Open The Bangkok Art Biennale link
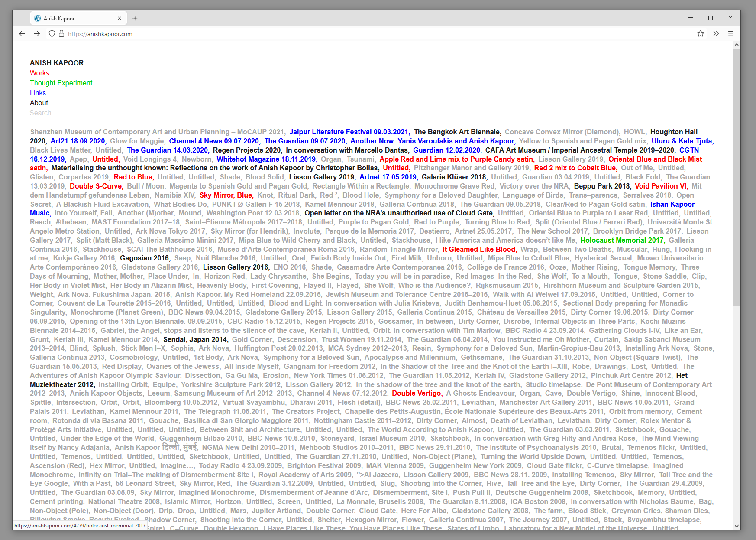Screen dimensions: 756x540 click(x=457, y=132)
